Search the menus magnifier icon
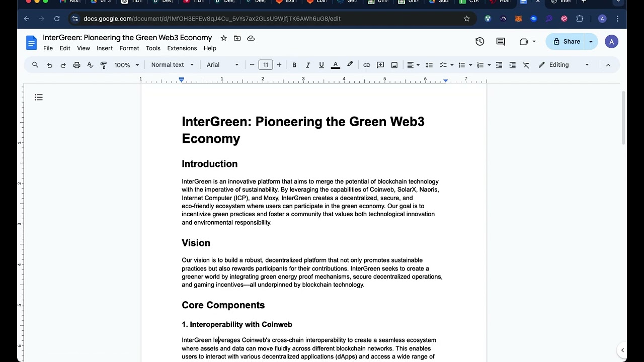The width and height of the screenshot is (644, 362). point(35,65)
